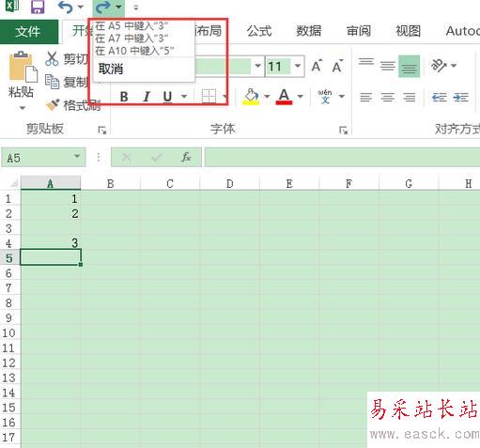This screenshot has height=448, width=480.
Task: Open the font size dropdown arrow
Action: 298,66
